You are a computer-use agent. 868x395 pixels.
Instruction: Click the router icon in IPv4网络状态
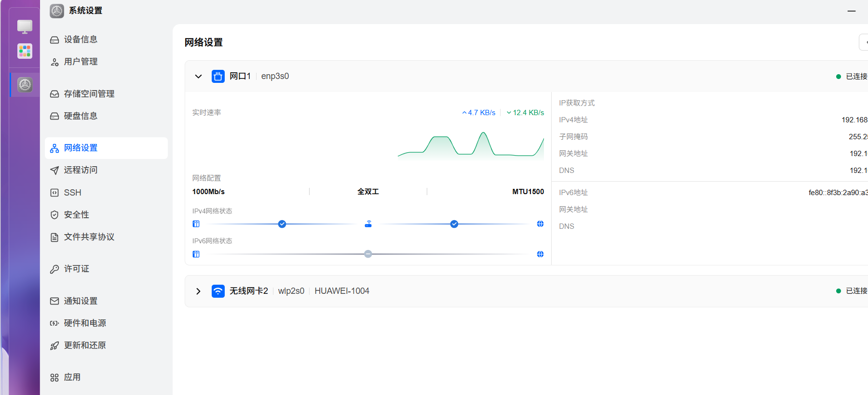[x=368, y=224]
